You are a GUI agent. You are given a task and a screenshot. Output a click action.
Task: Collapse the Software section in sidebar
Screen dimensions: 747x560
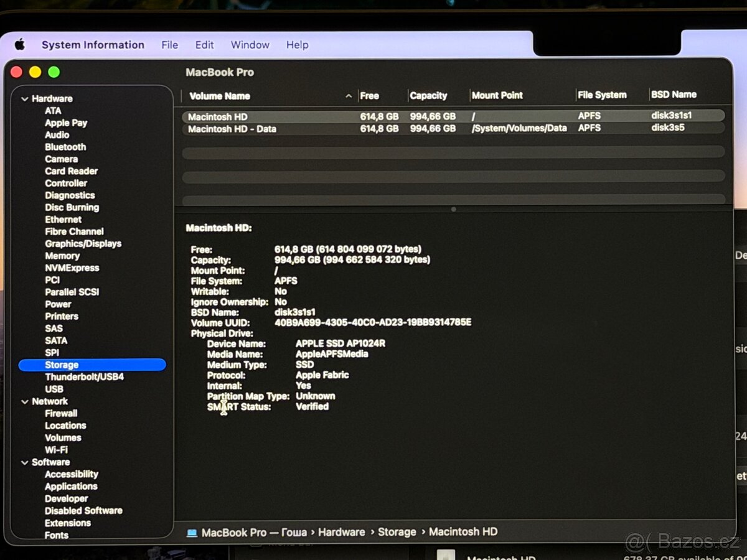pyautogui.click(x=25, y=462)
